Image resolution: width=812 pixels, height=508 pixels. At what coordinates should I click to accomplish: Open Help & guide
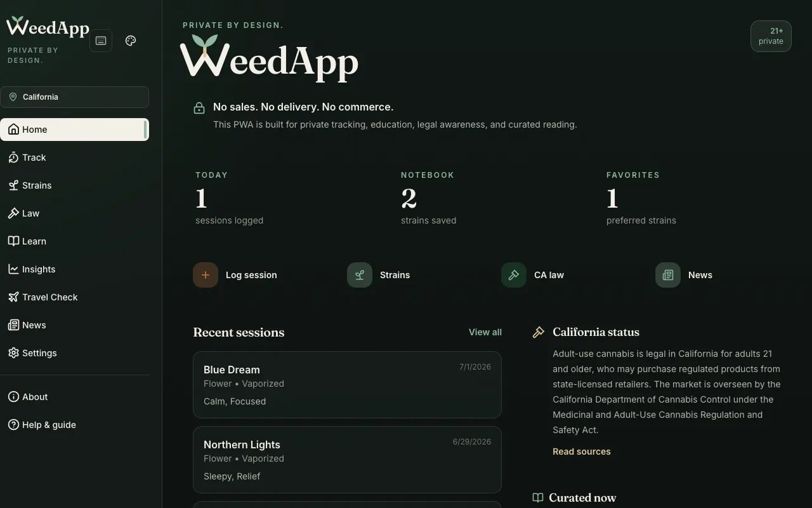(x=74, y=425)
